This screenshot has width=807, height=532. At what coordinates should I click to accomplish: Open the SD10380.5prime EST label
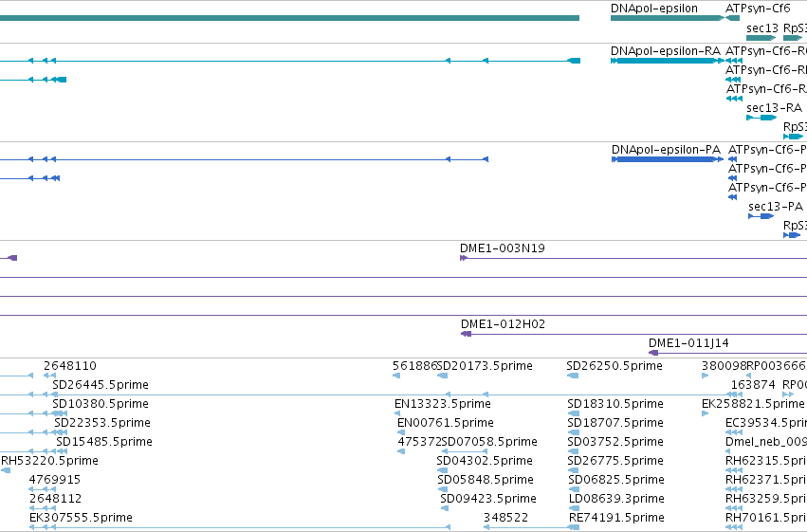point(101,404)
